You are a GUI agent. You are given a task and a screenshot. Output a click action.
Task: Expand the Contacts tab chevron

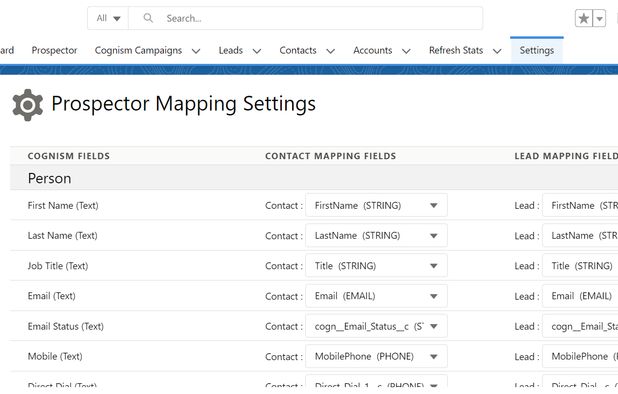point(331,51)
